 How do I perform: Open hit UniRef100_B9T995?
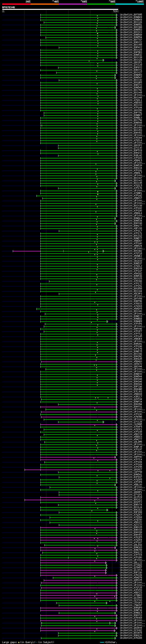click(x=131, y=15)
